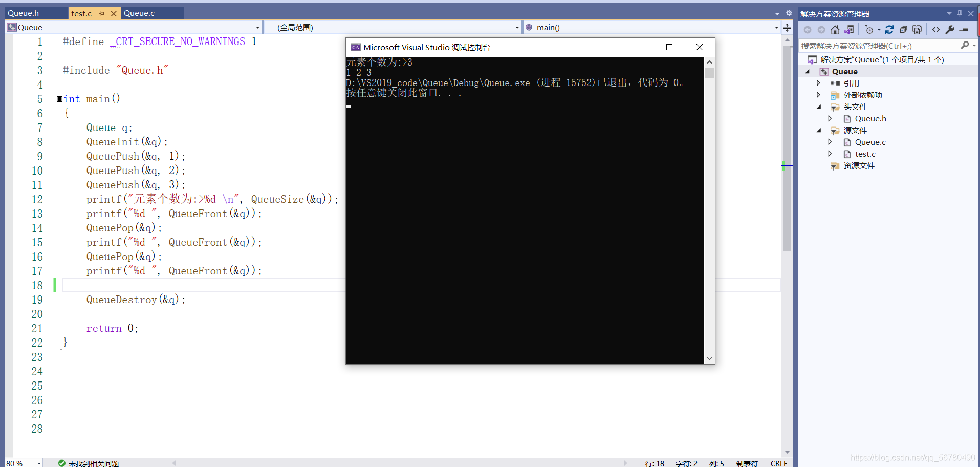Open the pending changes filter clock icon
This screenshot has width=980, height=467.
tap(869, 30)
